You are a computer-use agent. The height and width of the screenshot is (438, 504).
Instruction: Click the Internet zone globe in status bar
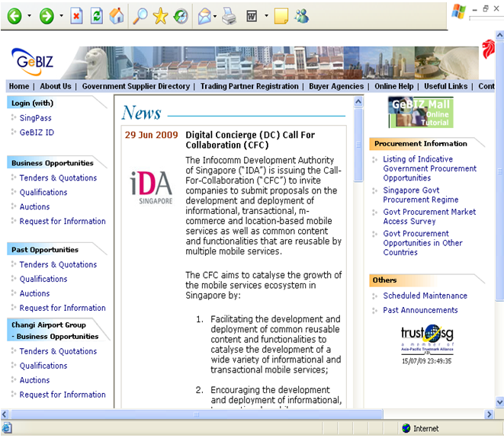pyautogui.click(x=406, y=428)
